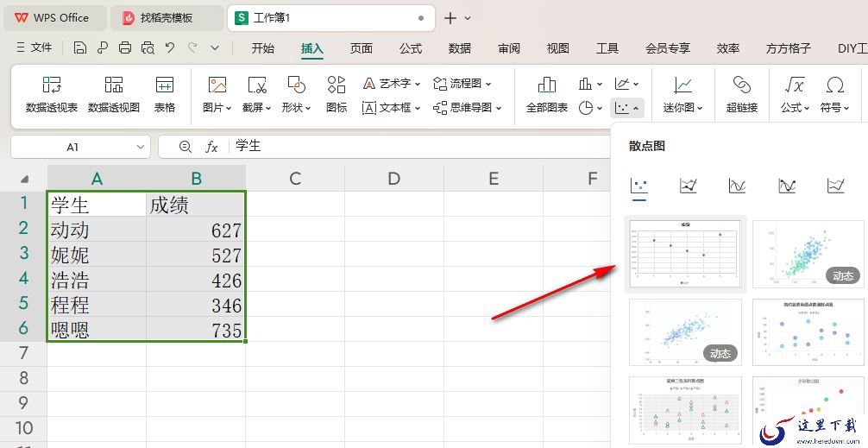Switch to 找稻壳模板 tab
The image size is (868, 448).
[x=167, y=18]
